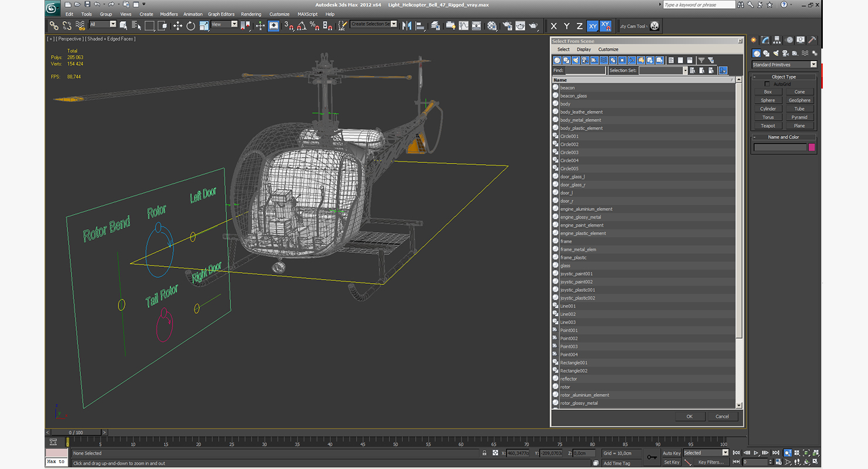The image size is (868, 469).
Task: Open the Rendering menu
Action: click(251, 14)
